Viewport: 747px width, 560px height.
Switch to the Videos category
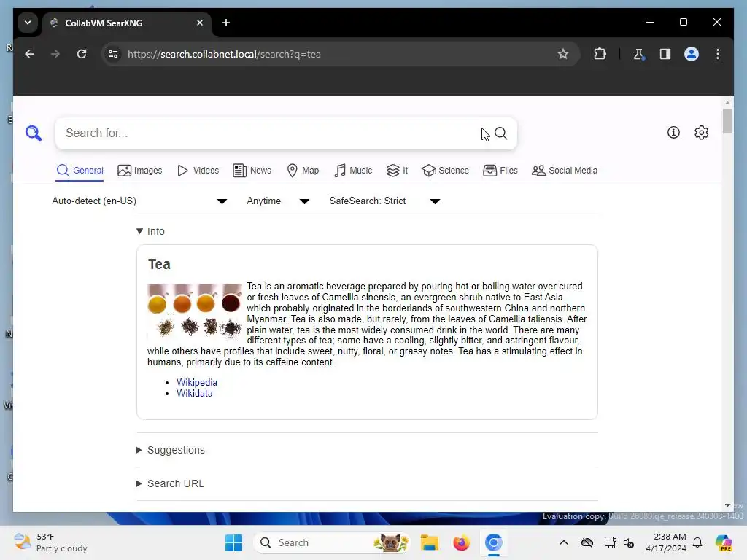[198, 171]
